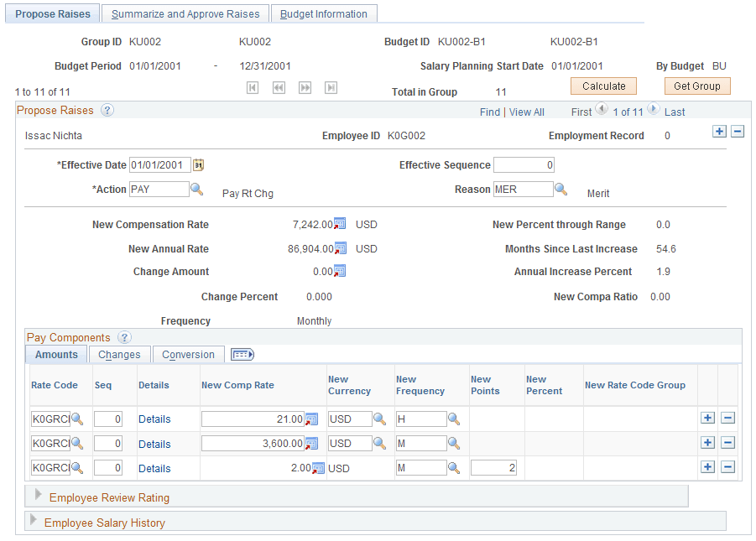Screen dimensions: 756x541
Task: Click Propose Raises help question mark
Action: 107,111
